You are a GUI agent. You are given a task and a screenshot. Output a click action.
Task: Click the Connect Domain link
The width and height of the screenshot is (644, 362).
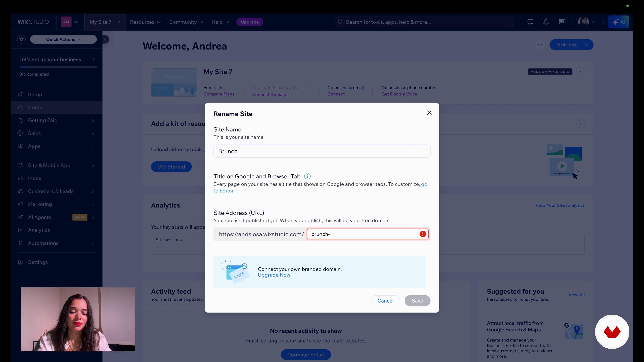coord(269,94)
